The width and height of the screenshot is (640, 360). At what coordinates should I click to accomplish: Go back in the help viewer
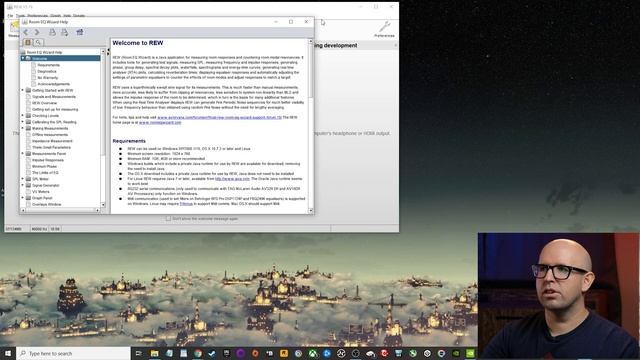point(26,32)
